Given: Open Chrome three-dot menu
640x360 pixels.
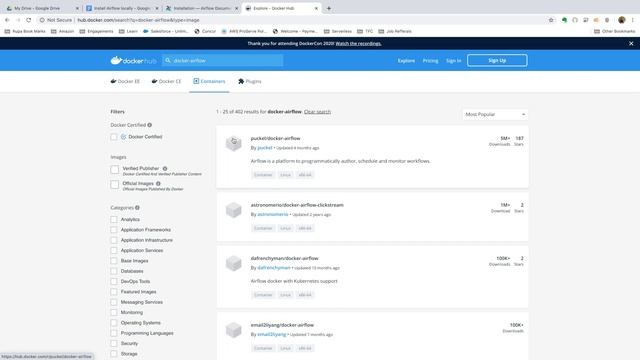Looking at the screenshot, I should 633,20.
